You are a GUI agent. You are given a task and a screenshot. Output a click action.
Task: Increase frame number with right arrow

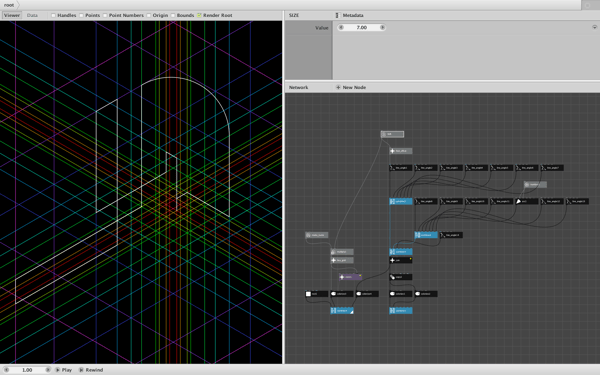click(x=48, y=370)
